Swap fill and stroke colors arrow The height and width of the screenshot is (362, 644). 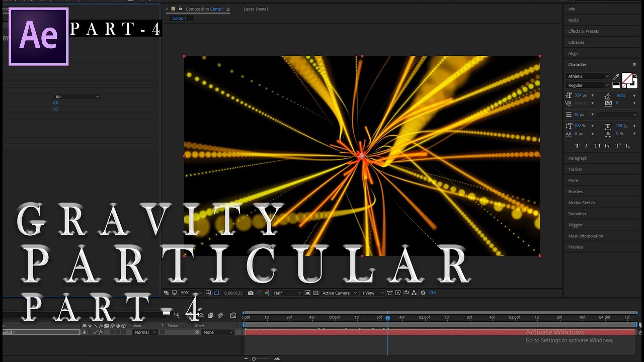coord(635,75)
